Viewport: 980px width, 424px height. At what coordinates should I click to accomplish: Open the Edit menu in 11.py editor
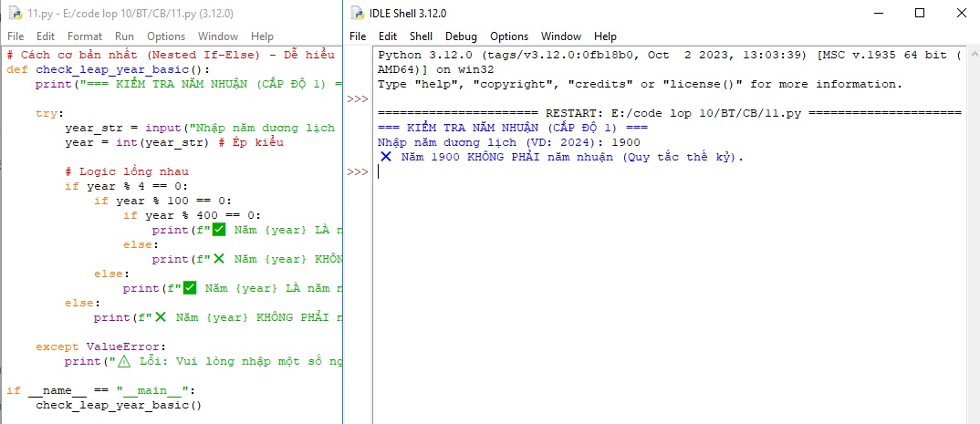point(46,36)
